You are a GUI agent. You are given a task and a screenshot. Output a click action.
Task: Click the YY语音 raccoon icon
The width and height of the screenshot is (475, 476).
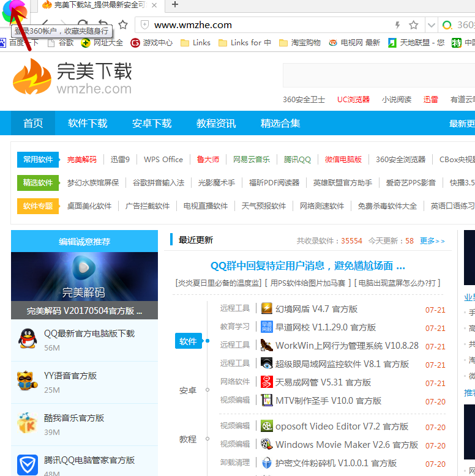tap(28, 381)
